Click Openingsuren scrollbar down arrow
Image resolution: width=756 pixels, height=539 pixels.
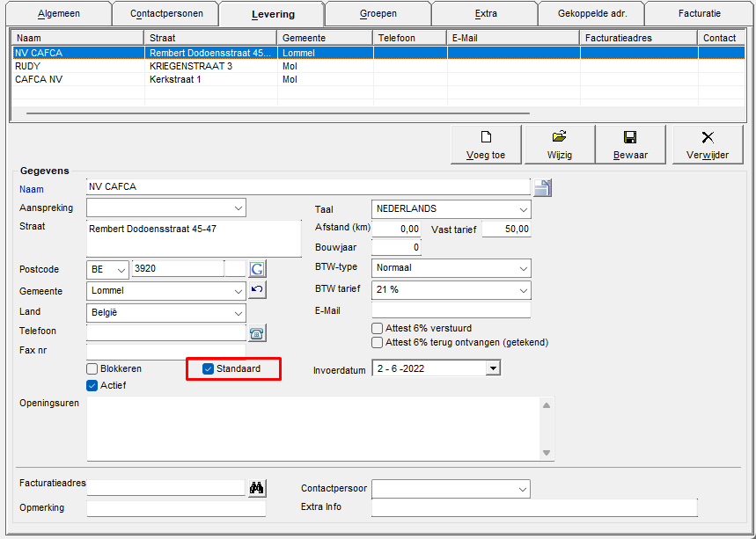pyautogui.click(x=547, y=452)
